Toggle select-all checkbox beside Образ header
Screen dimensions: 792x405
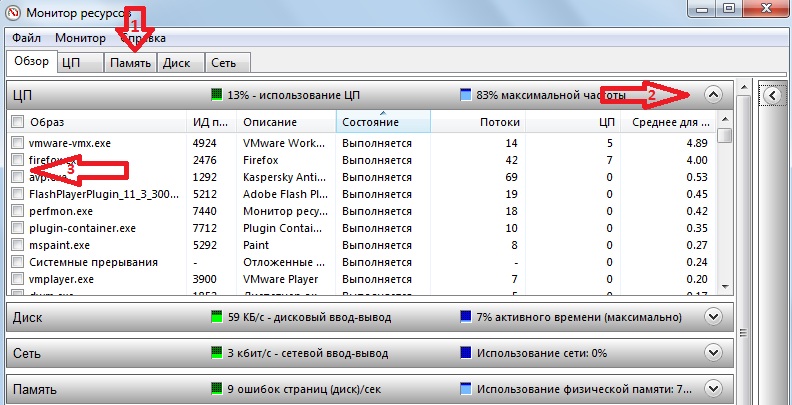point(18,122)
